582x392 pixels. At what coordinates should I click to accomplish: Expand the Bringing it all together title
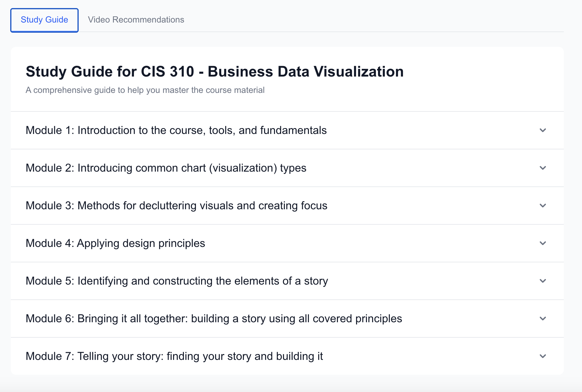click(x=214, y=319)
